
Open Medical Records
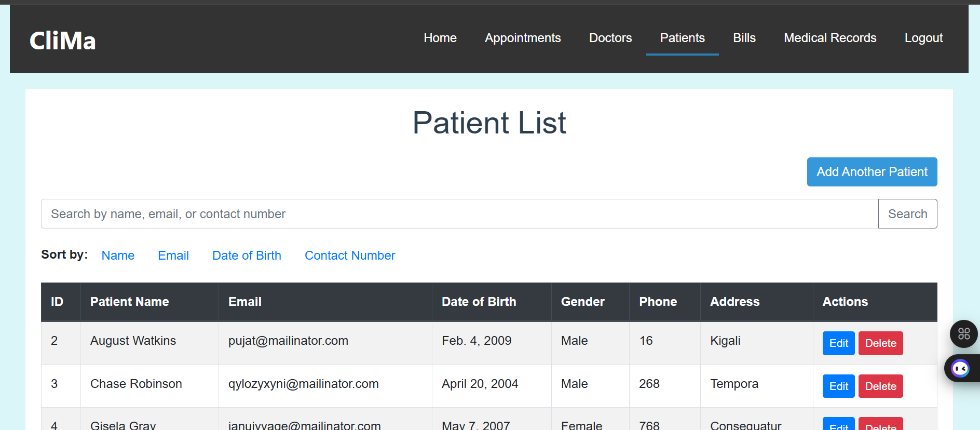830,38
